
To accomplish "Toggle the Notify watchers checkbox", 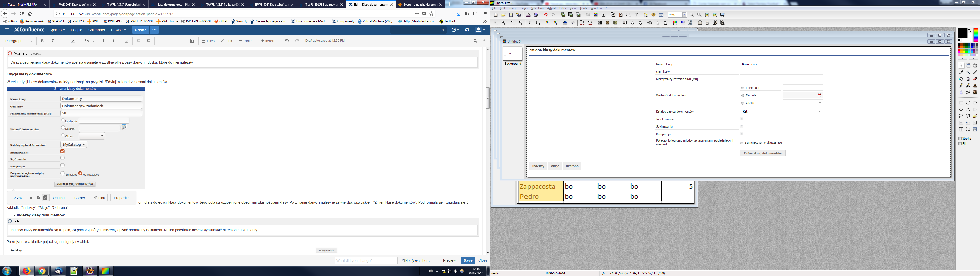I will pyautogui.click(x=403, y=260).
